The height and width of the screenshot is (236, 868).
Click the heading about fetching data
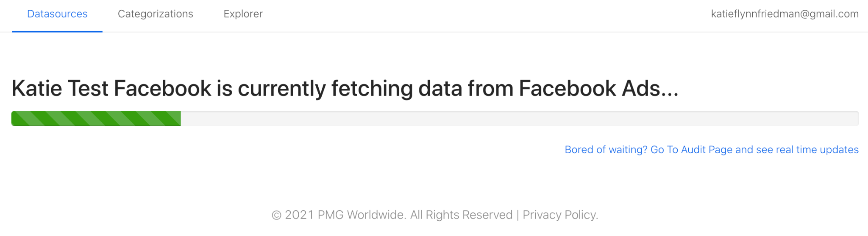(x=345, y=89)
